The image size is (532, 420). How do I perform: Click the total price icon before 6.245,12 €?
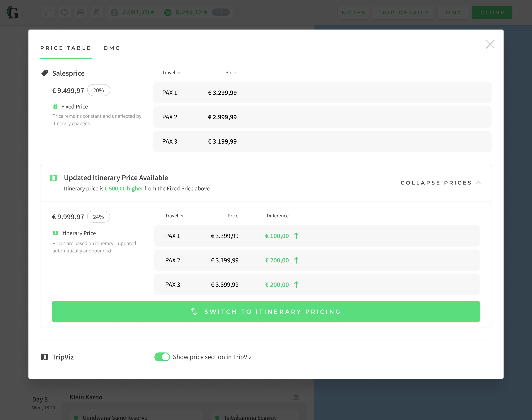click(168, 12)
